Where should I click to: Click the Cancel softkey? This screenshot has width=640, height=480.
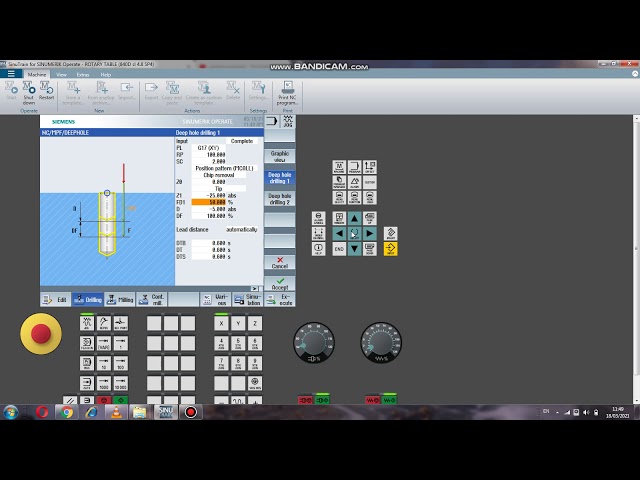point(280,262)
